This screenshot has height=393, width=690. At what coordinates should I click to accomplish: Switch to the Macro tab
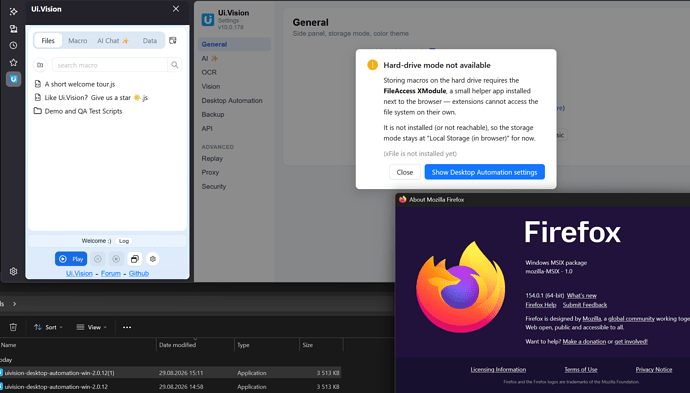(77, 40)
